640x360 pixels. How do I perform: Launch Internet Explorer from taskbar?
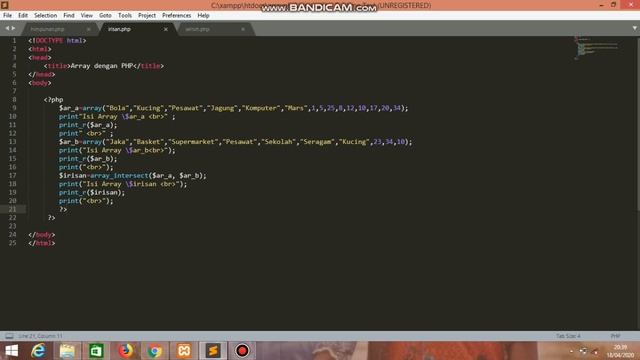point(38,351)
